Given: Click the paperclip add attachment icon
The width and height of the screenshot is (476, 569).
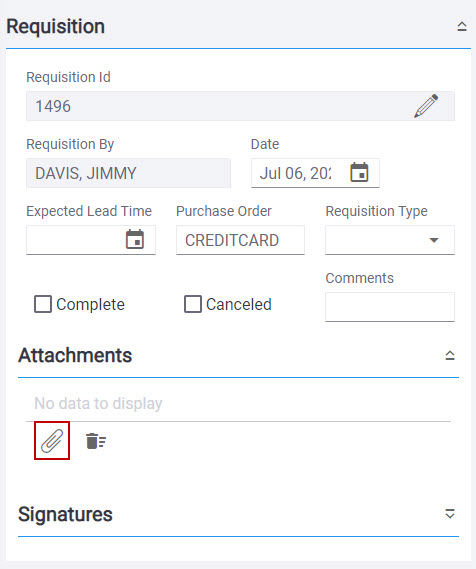Looking at the screenshot, I should click(x=52, y=441).
